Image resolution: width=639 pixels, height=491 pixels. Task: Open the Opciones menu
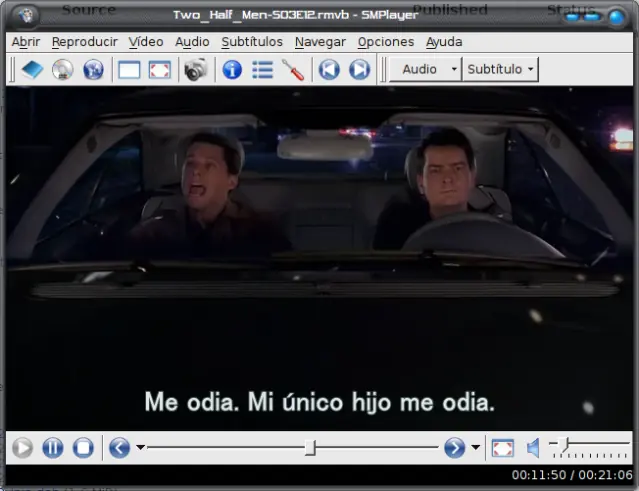tap(386, 42)
